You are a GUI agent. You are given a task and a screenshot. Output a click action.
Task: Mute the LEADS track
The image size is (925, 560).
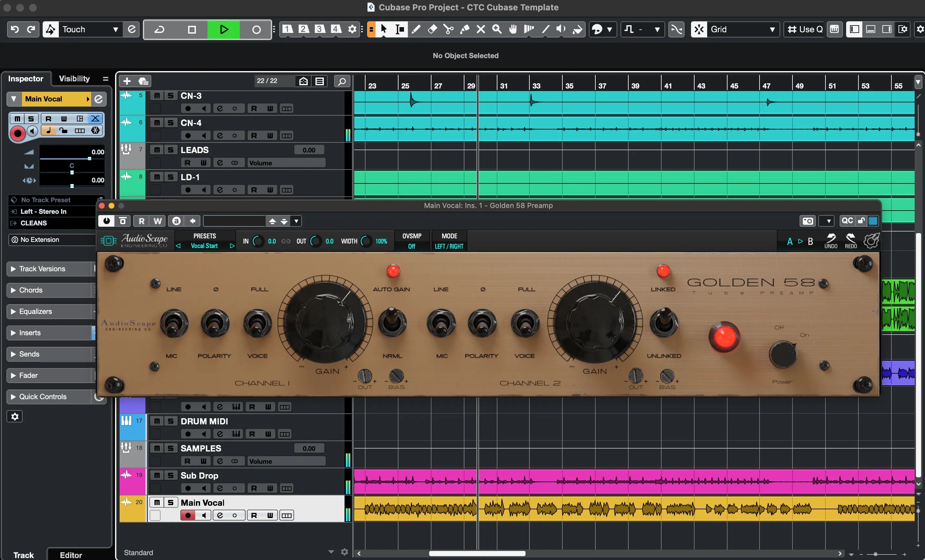pos(157,150)
